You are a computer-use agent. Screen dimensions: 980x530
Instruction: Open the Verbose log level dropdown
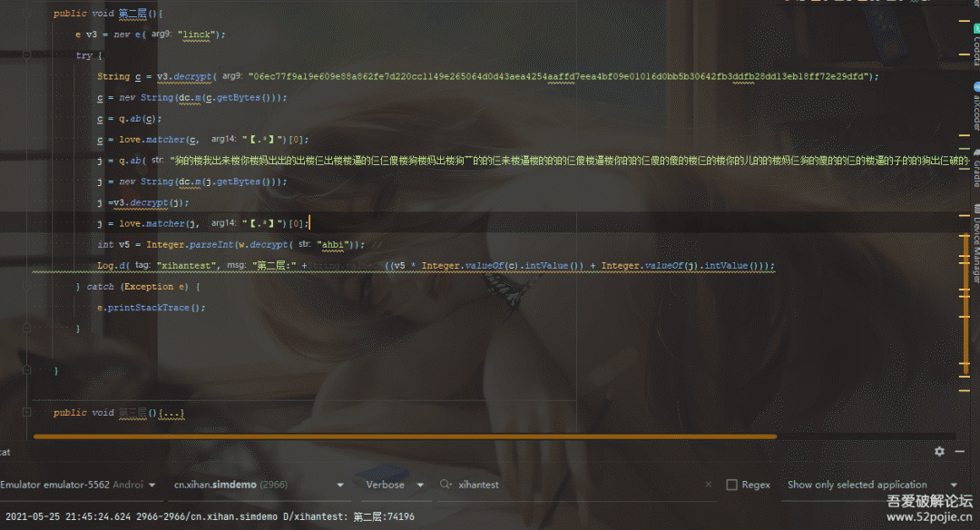click(x=395, y=485)
